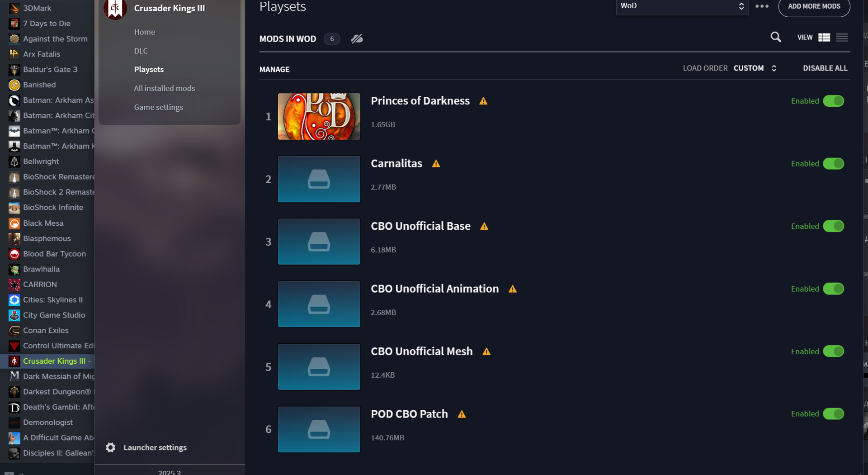Click the Add More Mods button
This screenshot has width=868, height=475.
[814, 6]
